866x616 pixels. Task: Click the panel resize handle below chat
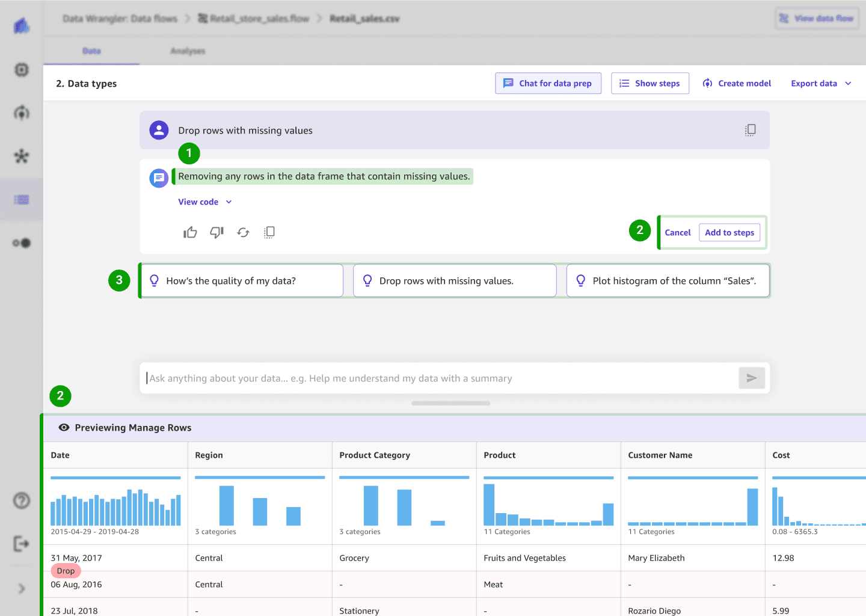pos(451,403)
